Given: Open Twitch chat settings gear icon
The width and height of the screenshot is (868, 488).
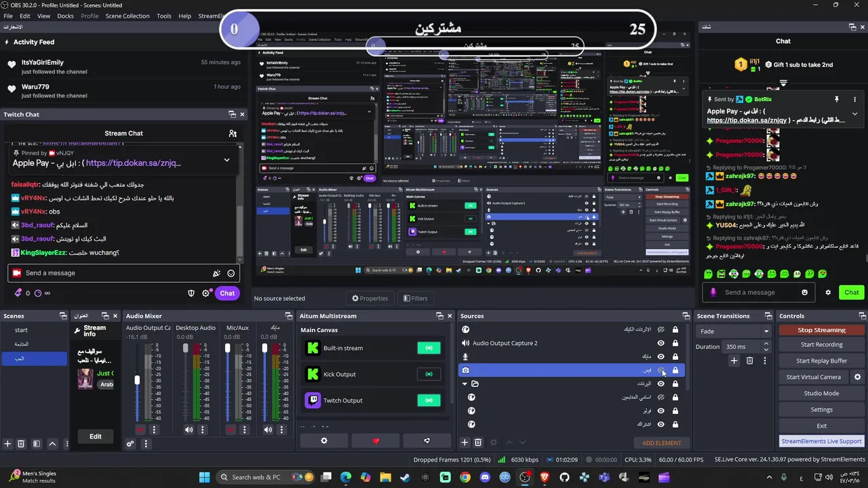Looking at the screenshot, I should (206, 293).
